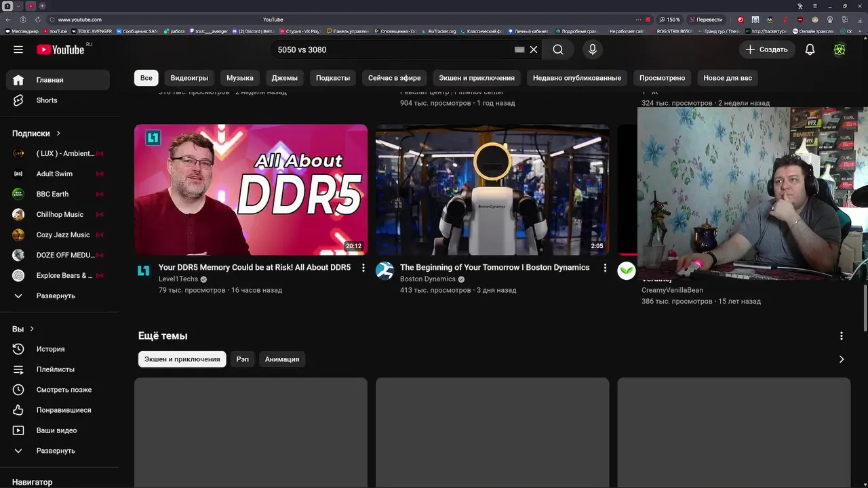Expand the Вы section arrow
868x488 pixels.
[32, 329]
